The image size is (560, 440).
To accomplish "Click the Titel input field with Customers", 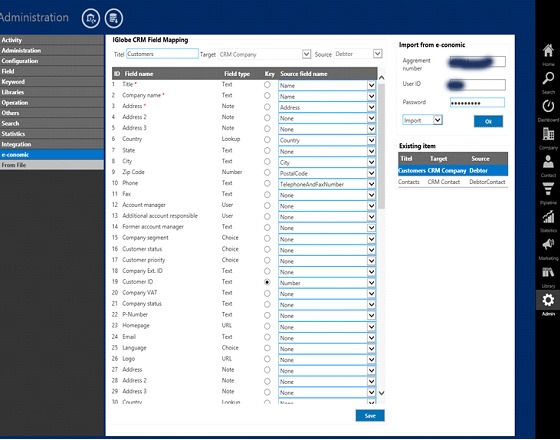I will pyautogui.click(x=162, y=54).
